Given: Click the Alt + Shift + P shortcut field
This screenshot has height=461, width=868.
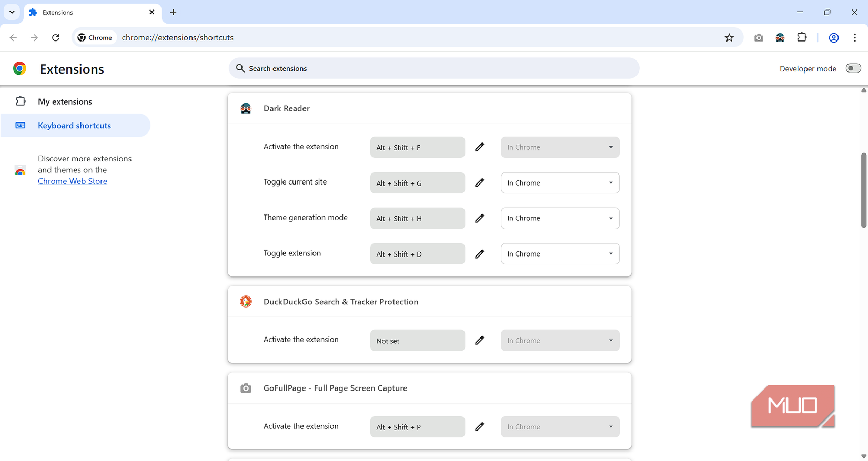Looking at the screenshot, I should pos(418,427).
